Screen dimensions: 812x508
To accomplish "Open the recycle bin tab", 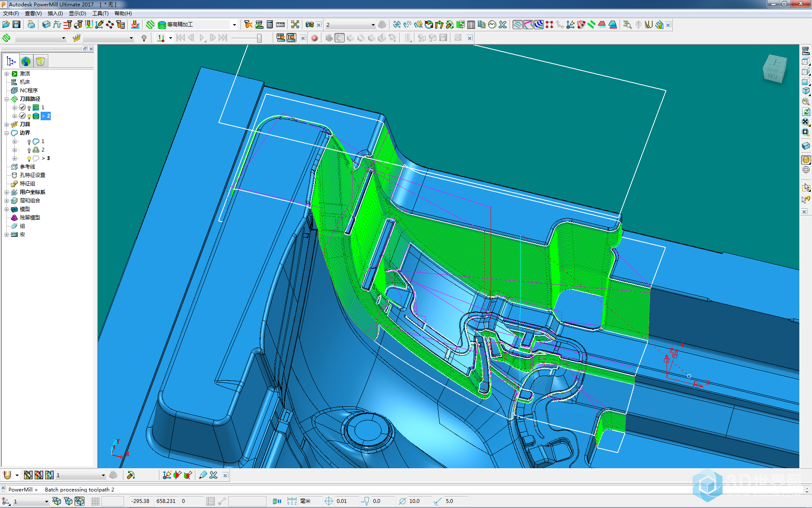I will pyautogui.click(x=41, y=61).
